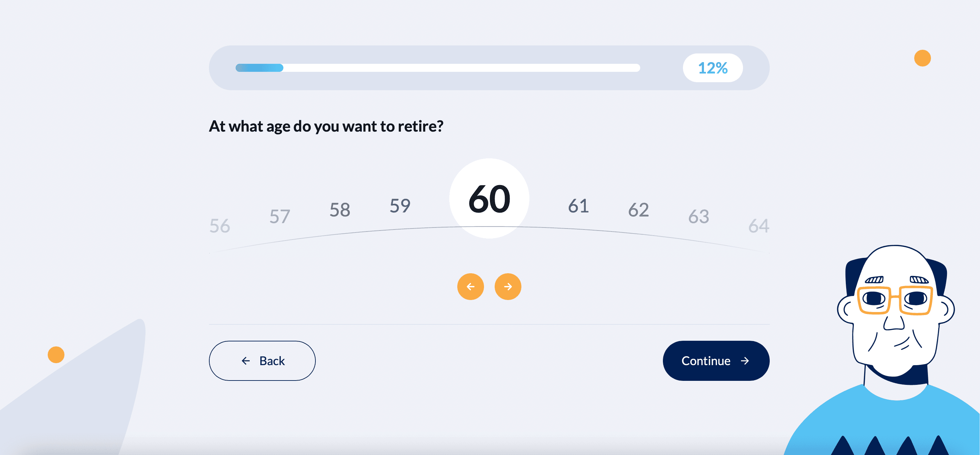Click the orange left arrow to decrease age

point(470,286)
